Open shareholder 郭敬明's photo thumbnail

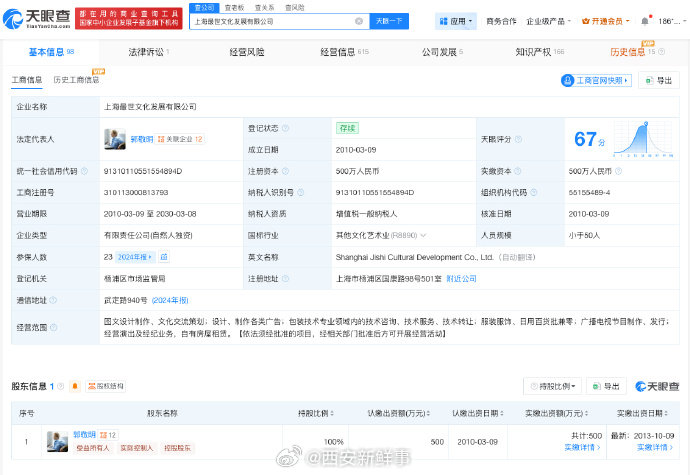pyautogui.click(x=57, y=442)
